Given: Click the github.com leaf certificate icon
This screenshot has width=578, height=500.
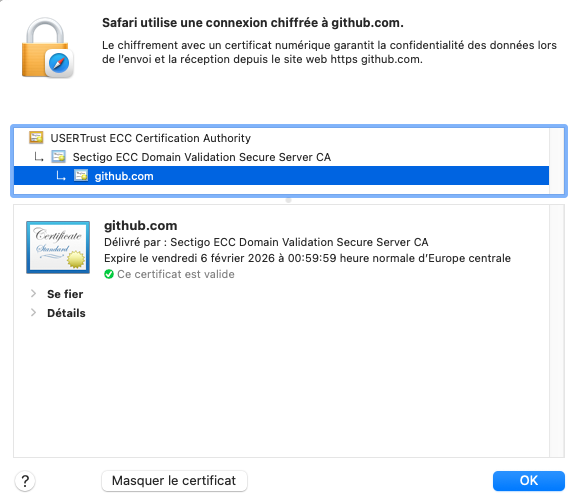Looking at the screenshot, I should (81, 176).
